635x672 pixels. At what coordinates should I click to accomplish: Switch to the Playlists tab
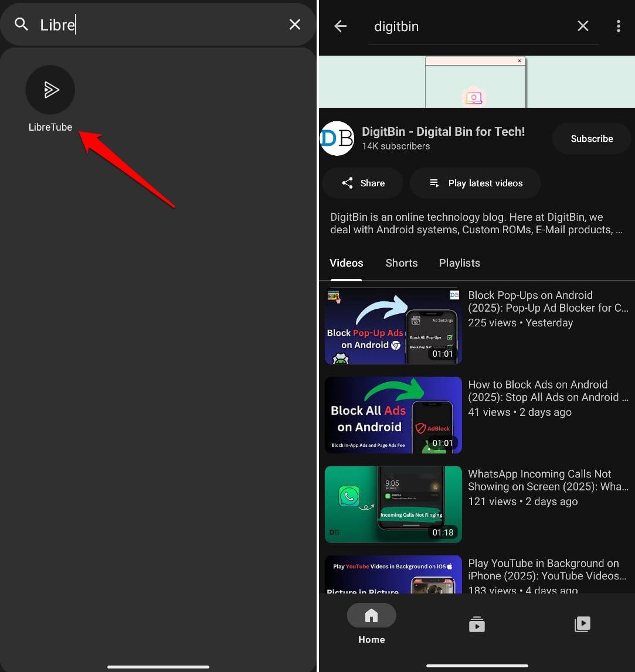459,263
